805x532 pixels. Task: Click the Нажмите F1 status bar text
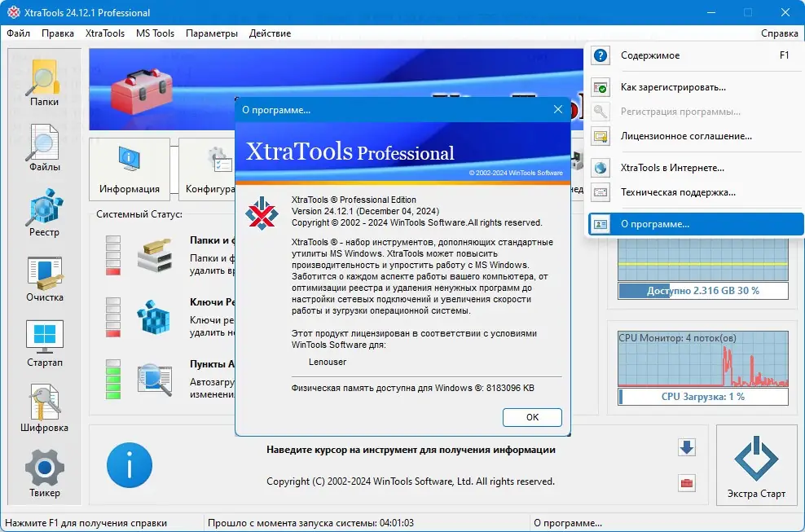click(86, 523)
